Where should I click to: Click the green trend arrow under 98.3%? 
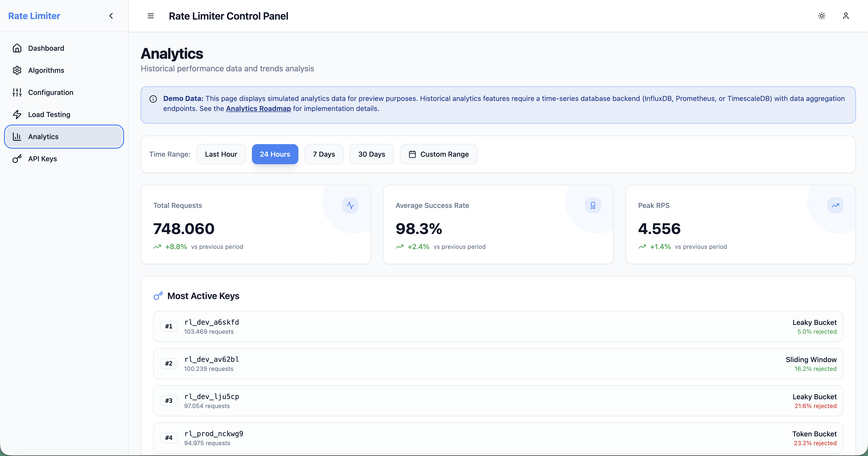click(x=400, y=247)
